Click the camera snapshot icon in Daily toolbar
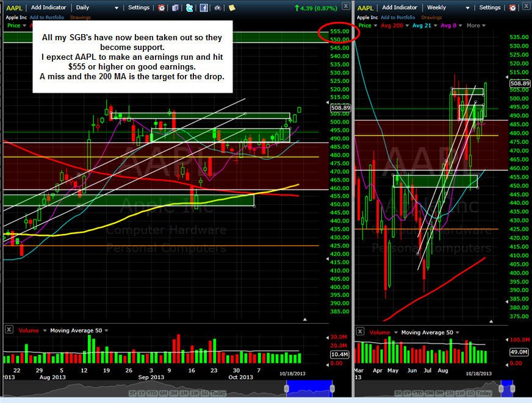This screenshot has height=403, width=532. tap(217, 8)
